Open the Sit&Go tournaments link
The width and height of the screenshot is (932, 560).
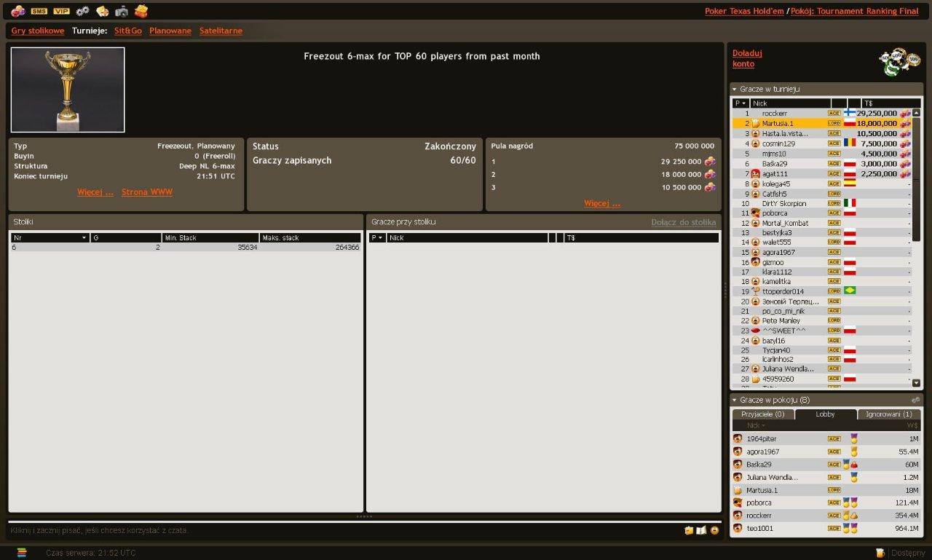pos(127,31)
